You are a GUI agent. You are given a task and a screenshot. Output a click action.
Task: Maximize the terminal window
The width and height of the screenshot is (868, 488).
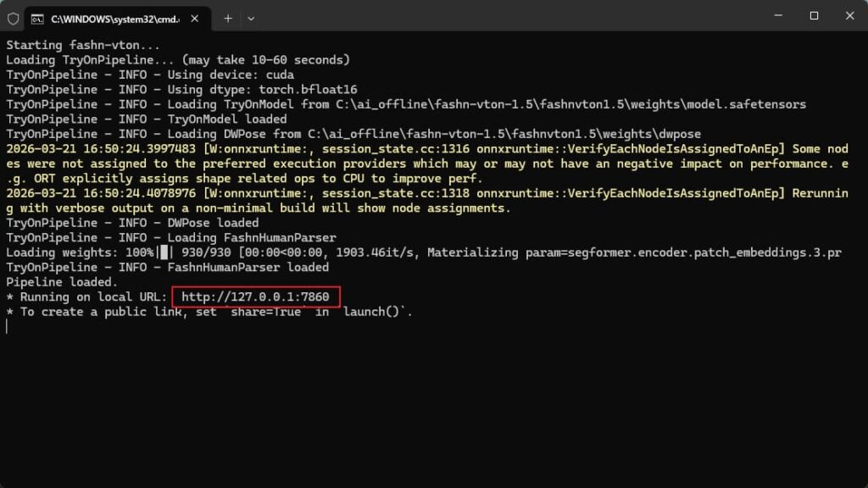[x=814, y=15]
